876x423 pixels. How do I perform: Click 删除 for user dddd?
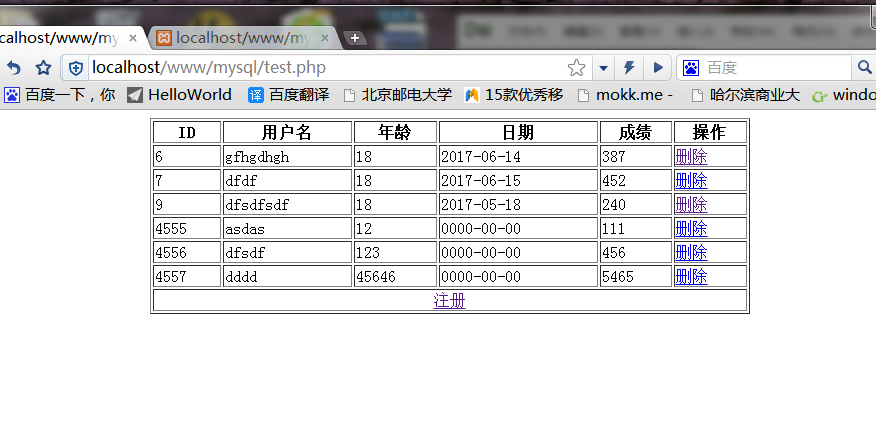click(x=691, y=277)
